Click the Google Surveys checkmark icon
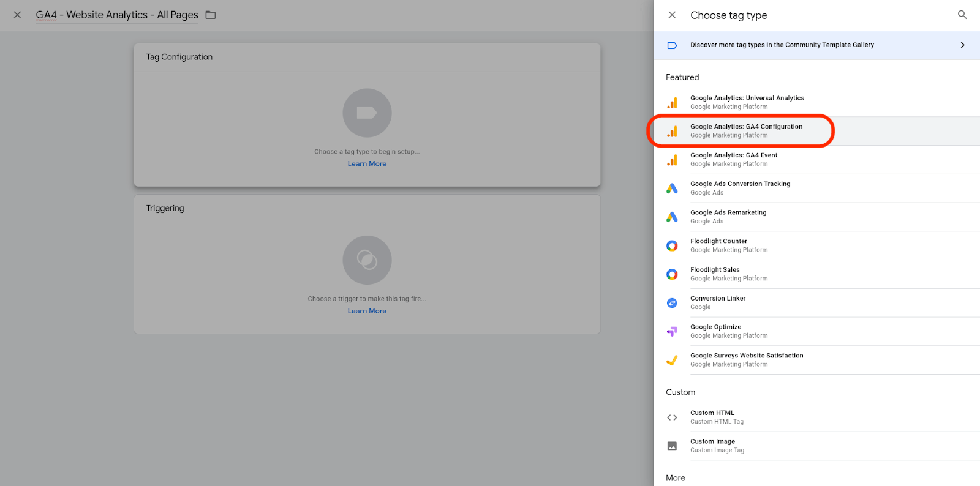This screenshot has height=486, width=980. tap(672, 361)
